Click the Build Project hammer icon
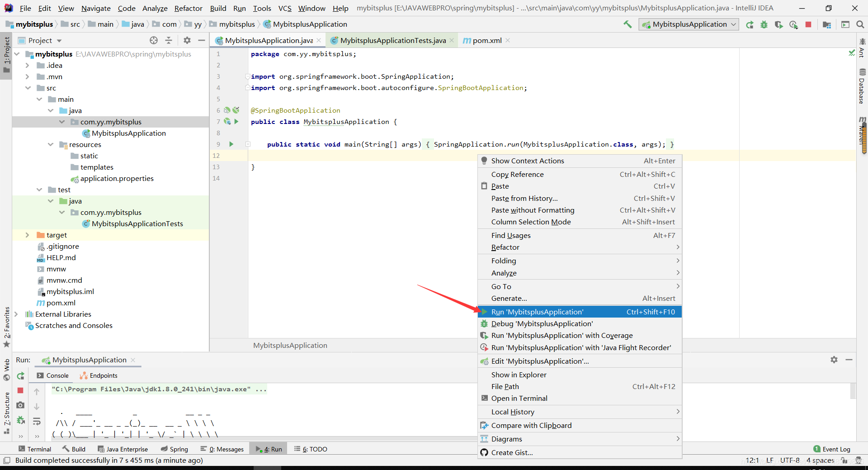The height and width of the screenshot is (470, 868). pyautogui.click(x=627, y=24)
